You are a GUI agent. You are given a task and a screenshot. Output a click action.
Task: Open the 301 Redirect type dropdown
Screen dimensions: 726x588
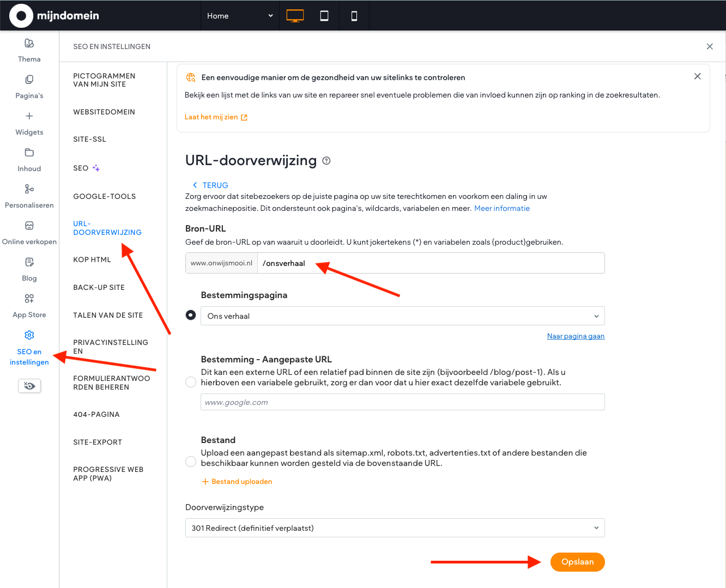[395, 528]
